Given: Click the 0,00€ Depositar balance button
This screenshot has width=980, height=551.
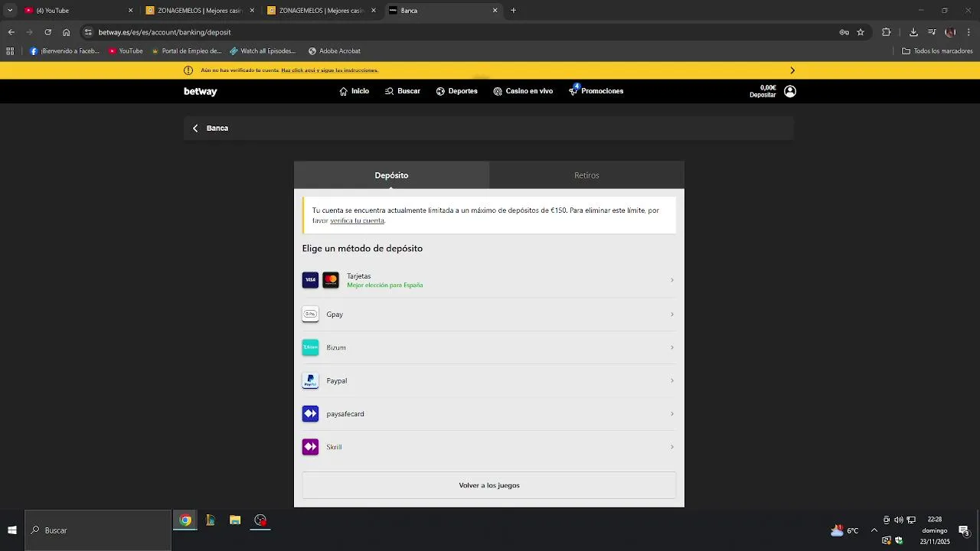Looking at the screenshot, I should [763, 91].
